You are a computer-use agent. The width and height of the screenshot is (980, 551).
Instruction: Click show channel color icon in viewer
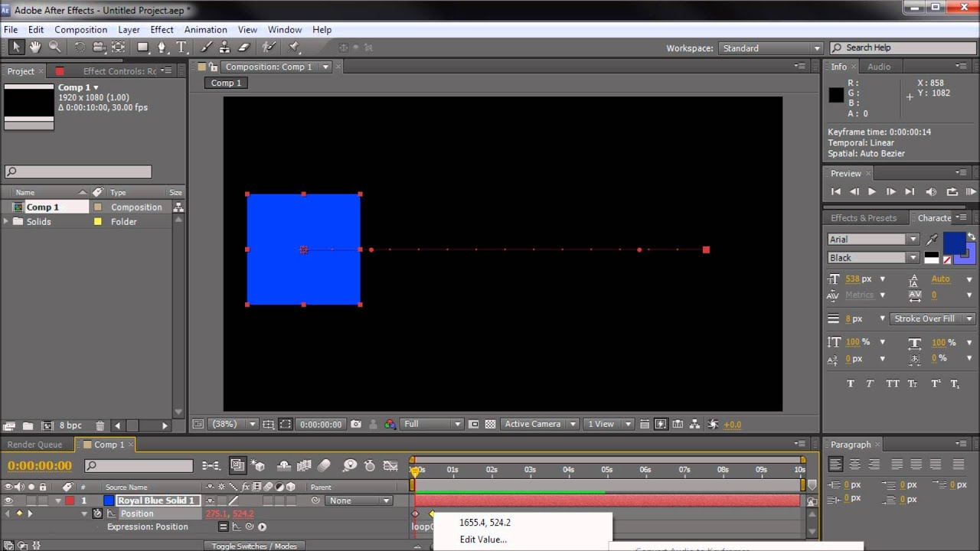coord(390,424)
